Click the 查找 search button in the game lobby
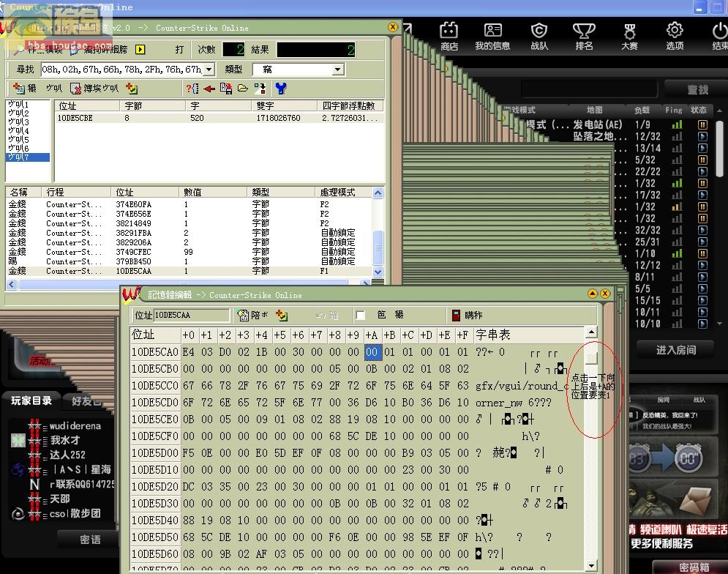Viewport: 728px width, 574px height. point(697,89)
